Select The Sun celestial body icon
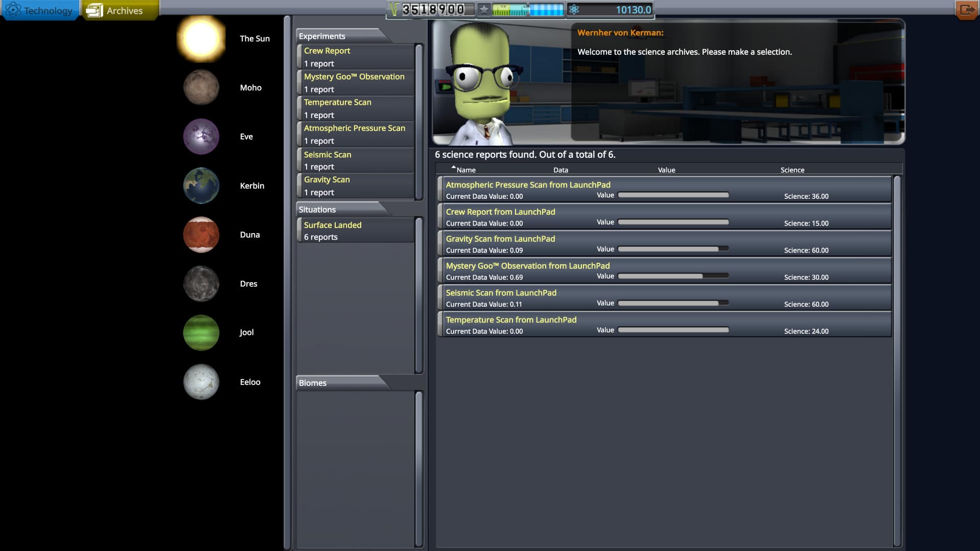Viewport: 980px width, 551px height. (x=201, y=38)
